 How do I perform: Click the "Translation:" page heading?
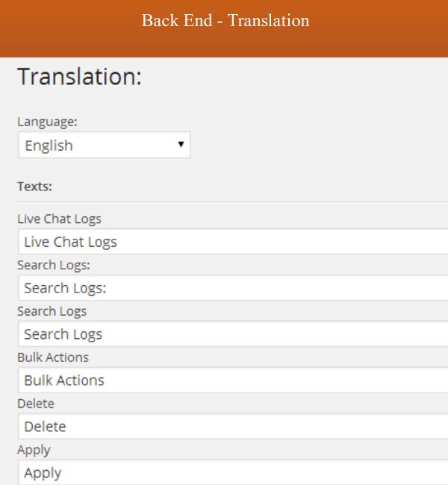[80, 76]
